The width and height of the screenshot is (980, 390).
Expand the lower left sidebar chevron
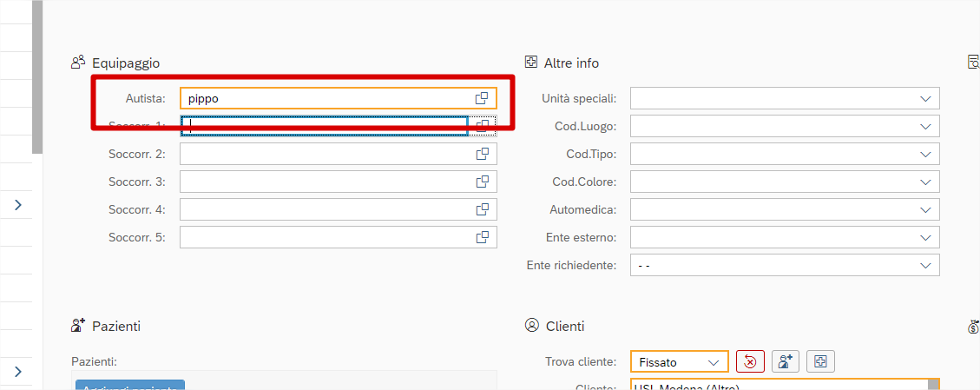[18, 372]
